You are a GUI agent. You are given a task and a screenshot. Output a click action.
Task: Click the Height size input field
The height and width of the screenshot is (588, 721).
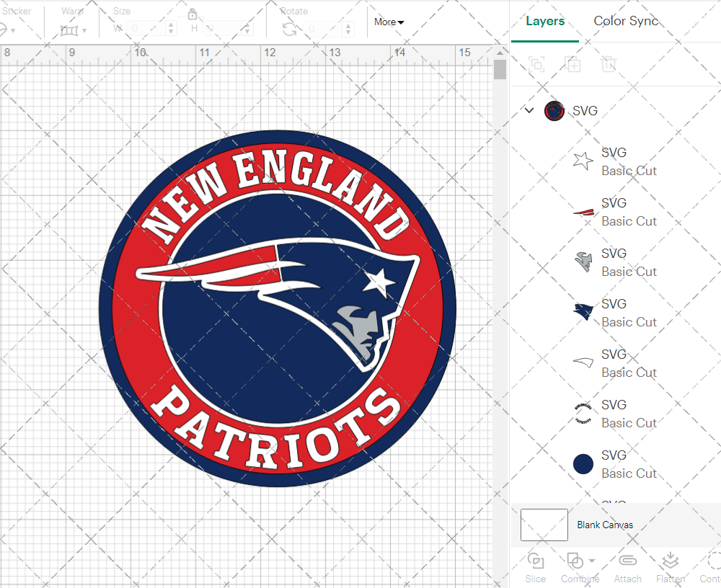coord(223,29)
